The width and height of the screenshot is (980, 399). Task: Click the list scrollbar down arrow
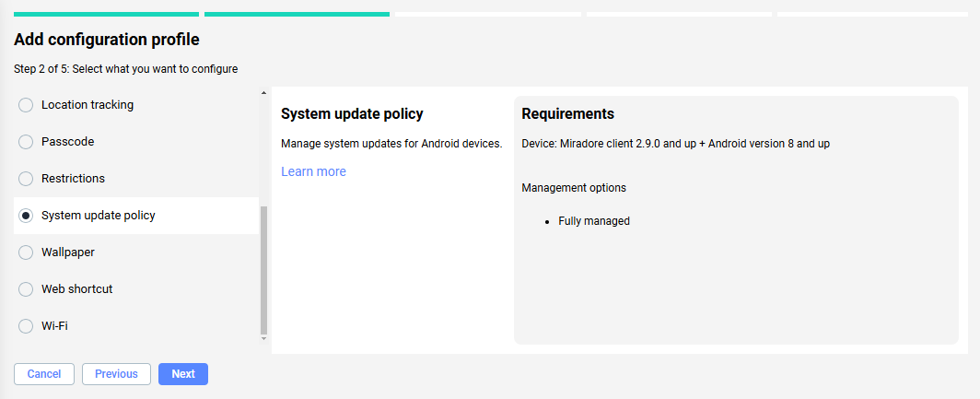coord(264,338)
